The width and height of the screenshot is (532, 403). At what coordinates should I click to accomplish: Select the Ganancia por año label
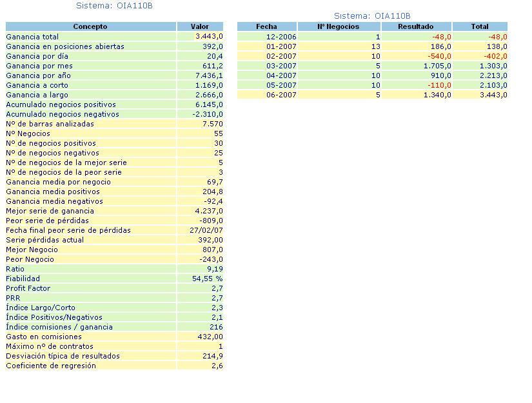coord(38,75)
